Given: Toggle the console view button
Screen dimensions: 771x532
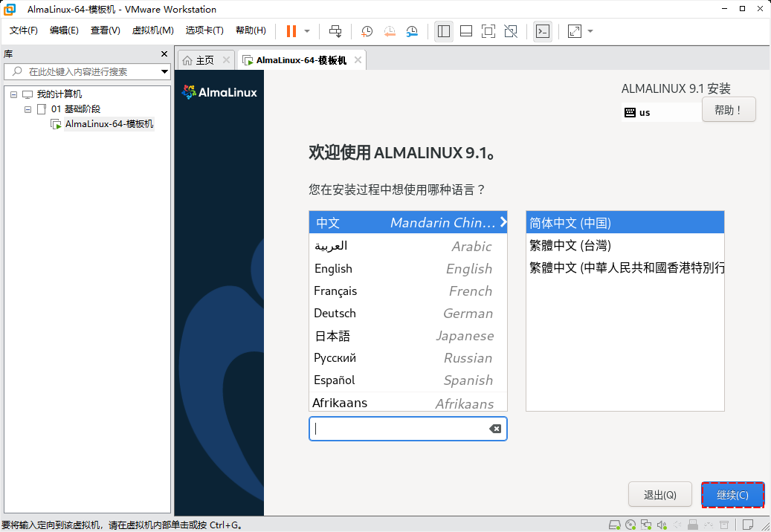Looking at the screenshot, I should (543, 31).
